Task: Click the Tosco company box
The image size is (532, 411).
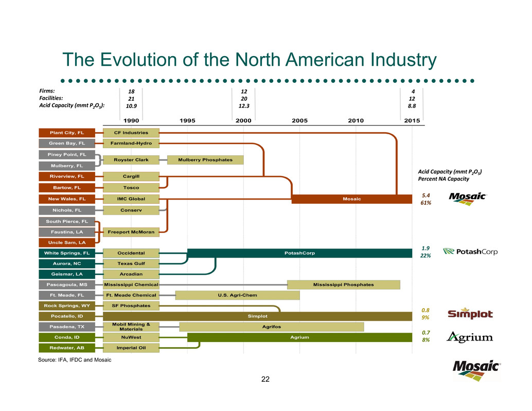Action: click(x=131, y=188)
